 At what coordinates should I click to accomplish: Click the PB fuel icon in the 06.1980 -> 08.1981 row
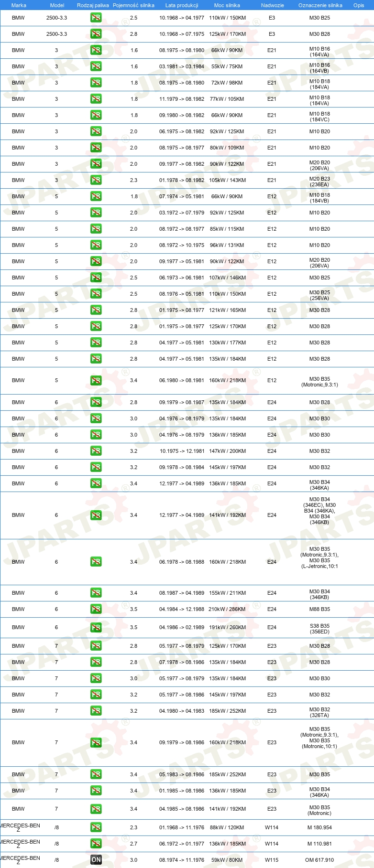(96, 380)
